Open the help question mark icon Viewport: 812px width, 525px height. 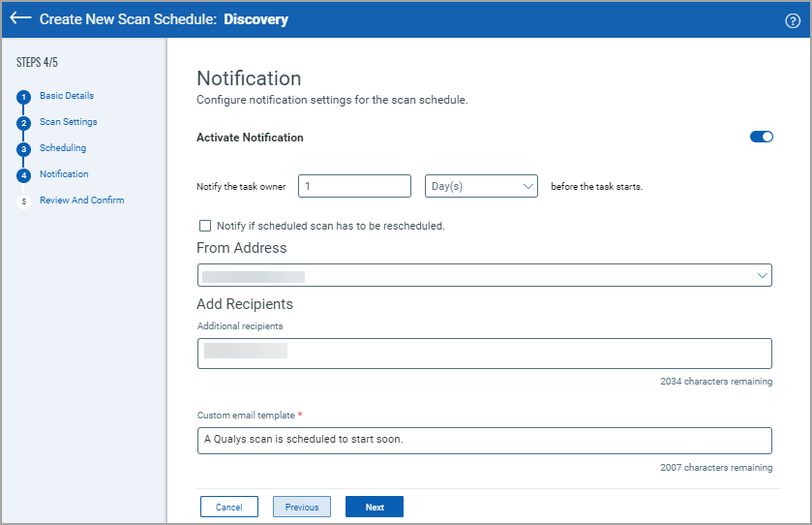793,20
